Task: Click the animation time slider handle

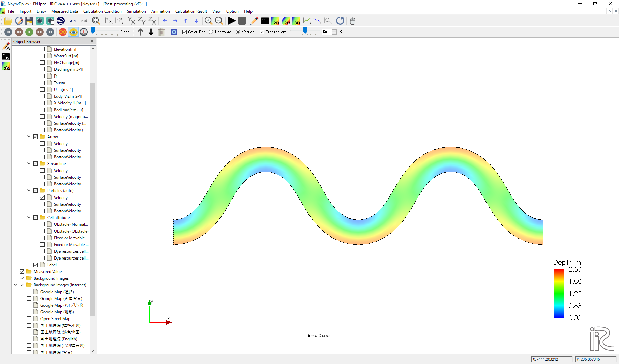Action: coord(93,31)
